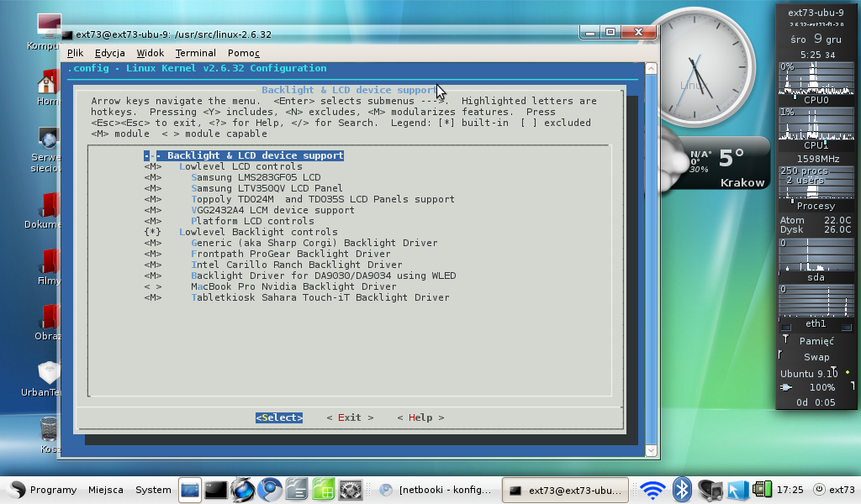Click the < Help > button
This screenshot has width=861, height=504.
[420, 417]
